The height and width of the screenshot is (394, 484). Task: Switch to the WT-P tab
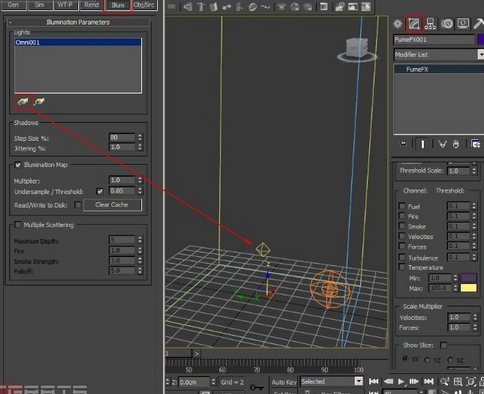click(x=65, y=5)
